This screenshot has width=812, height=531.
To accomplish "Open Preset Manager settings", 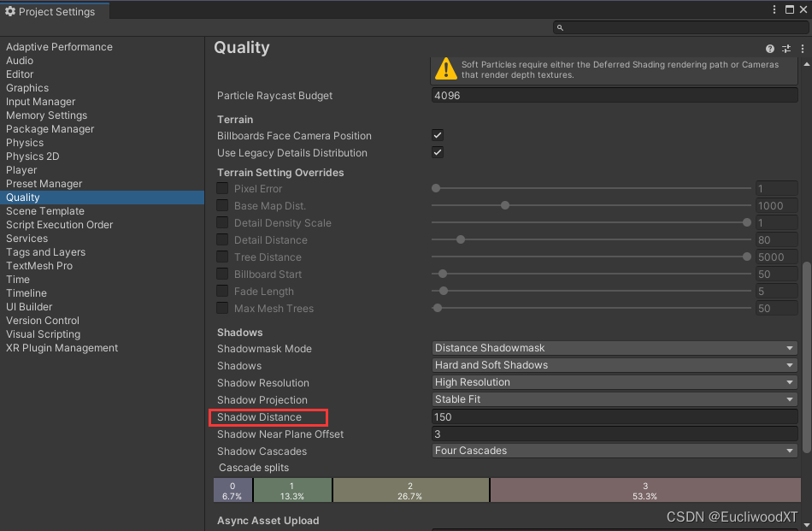I will coord(44,184).
